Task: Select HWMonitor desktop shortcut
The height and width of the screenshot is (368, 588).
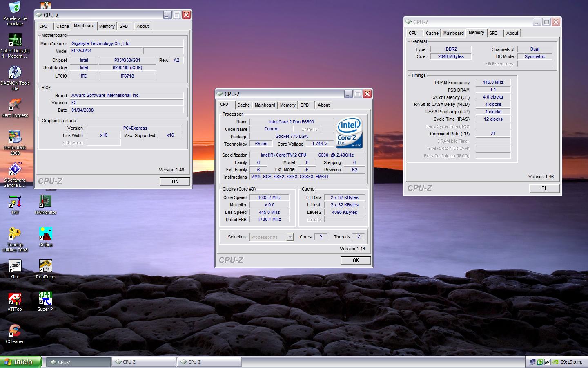Action: (x=45, y=205)
